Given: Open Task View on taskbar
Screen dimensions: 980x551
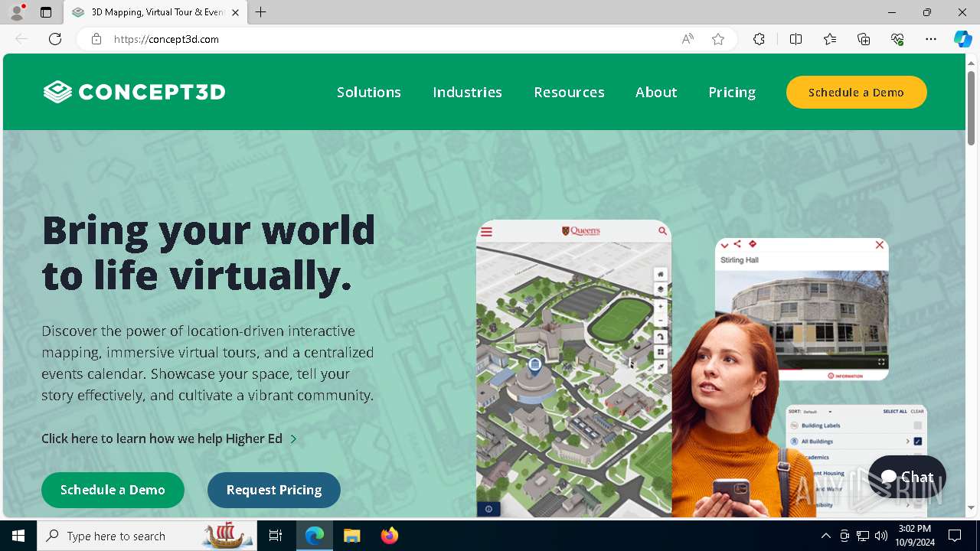Looking at the screenshot, I should (276, 536).
